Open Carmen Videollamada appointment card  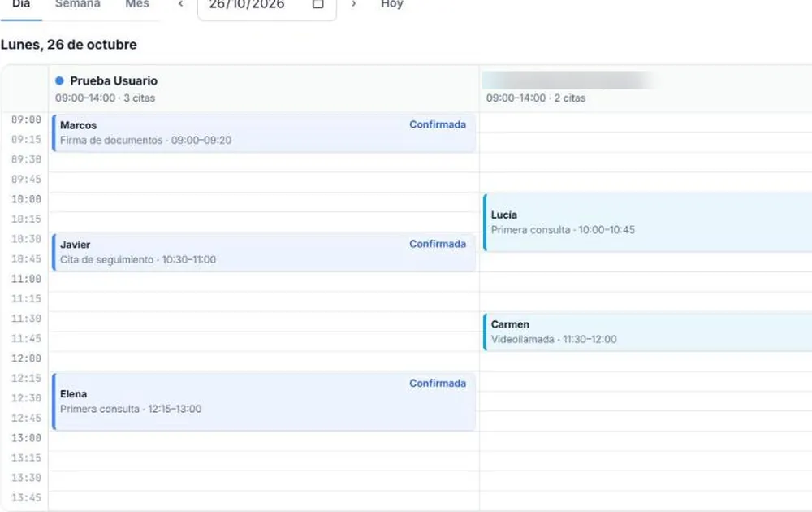tap(647, 332)
